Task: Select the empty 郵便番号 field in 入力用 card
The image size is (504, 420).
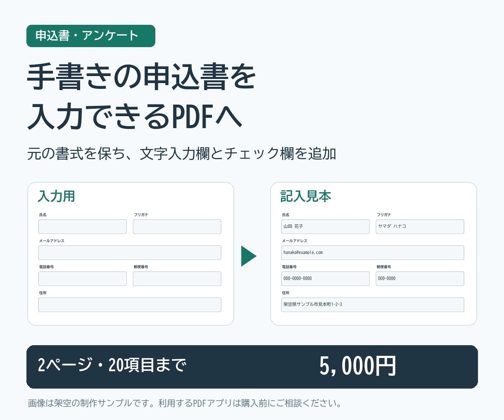Action: tap(177, 279)
